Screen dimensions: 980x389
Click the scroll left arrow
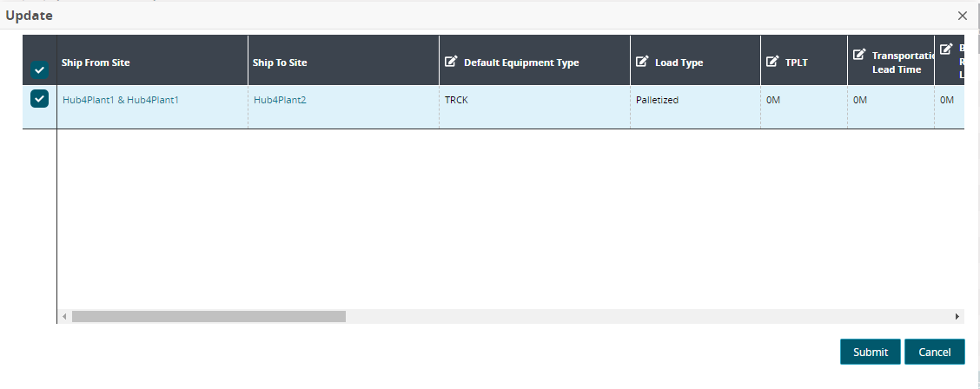tap(64, 317)
